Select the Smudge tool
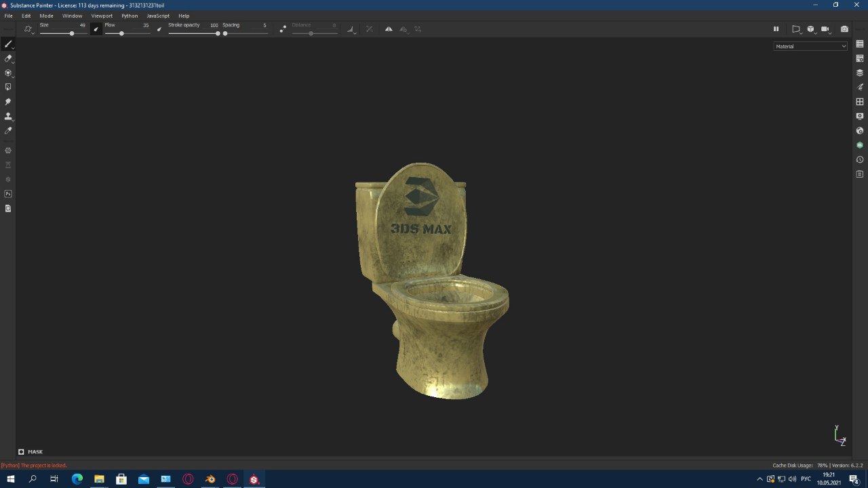 pyautogui.click(x=8, y=102)
